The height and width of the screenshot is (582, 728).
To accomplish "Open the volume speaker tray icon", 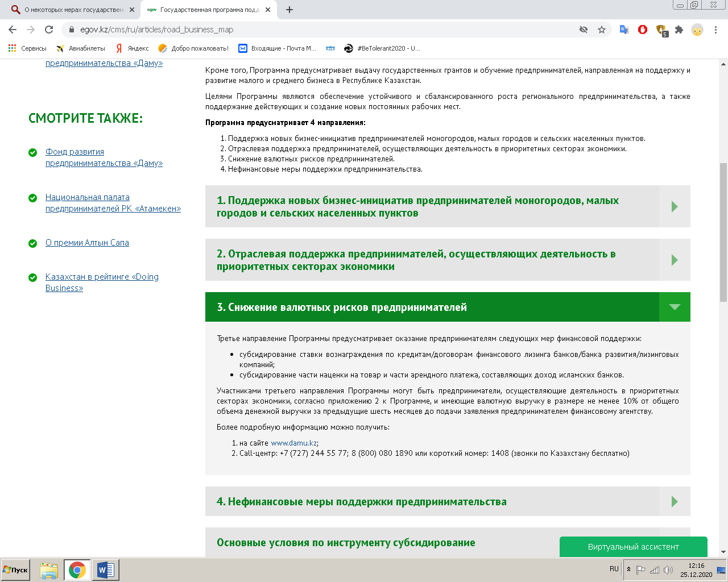I will pyautogui.click(x=668, y=569).
